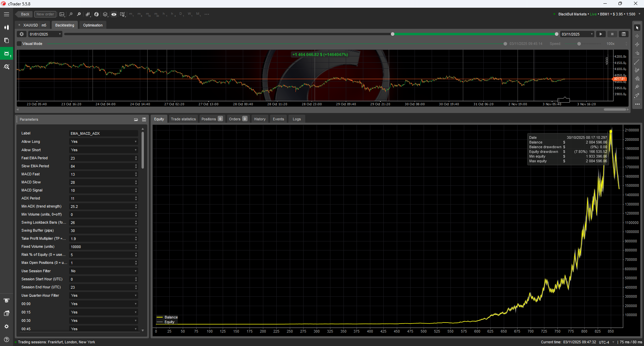Open the UTC-4 timezone dropdown
Image resolution: width=644 pixels, height=346 pixels.
pyautogui.click(x=606, y=342)
